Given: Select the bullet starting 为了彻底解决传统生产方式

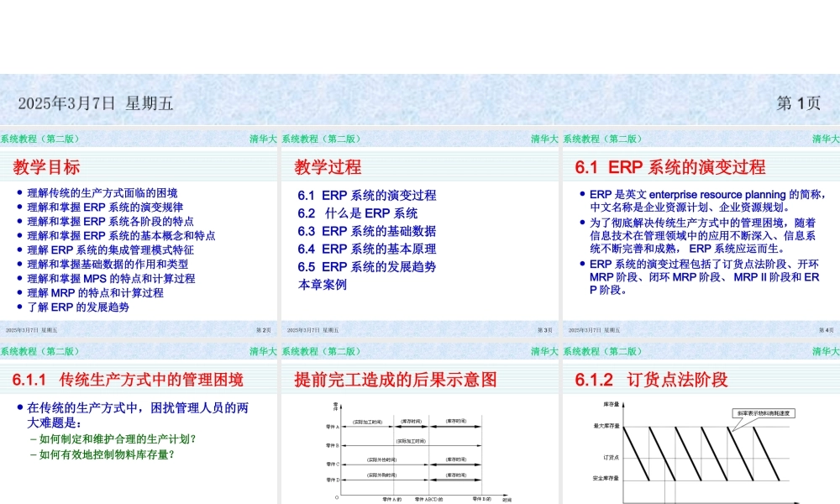Looking at the screenshot, I should pyautogui.click(x=703, y=236).
